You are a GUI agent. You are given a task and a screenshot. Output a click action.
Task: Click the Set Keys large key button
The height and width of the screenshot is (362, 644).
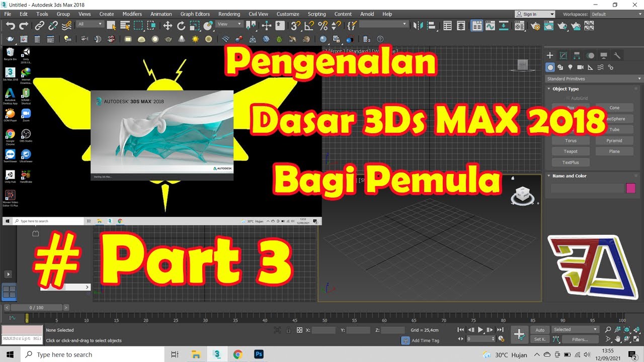click(519, 334)
